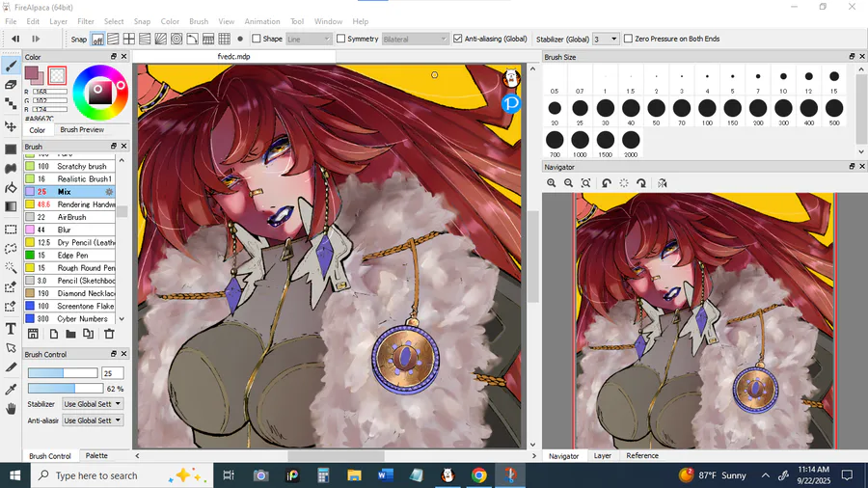The width and height of the screenshot is (868, 488).
Task: Select the Move tool
Action: [x=11, y=126]
